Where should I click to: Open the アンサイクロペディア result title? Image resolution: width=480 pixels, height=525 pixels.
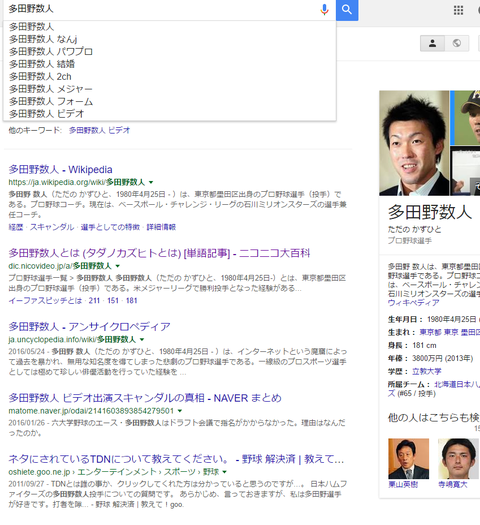[89, 326]
